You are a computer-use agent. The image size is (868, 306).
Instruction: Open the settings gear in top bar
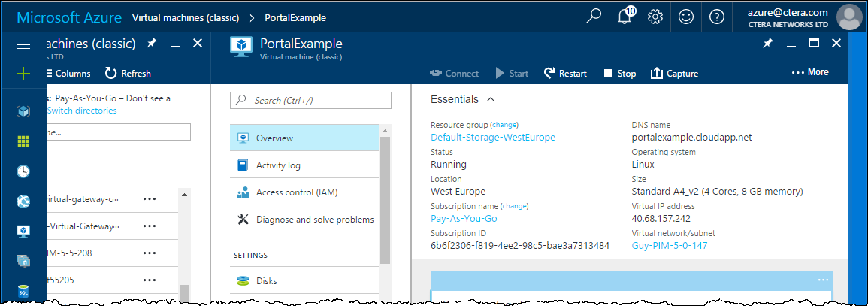pyautogui.click(x=655, y=17)
